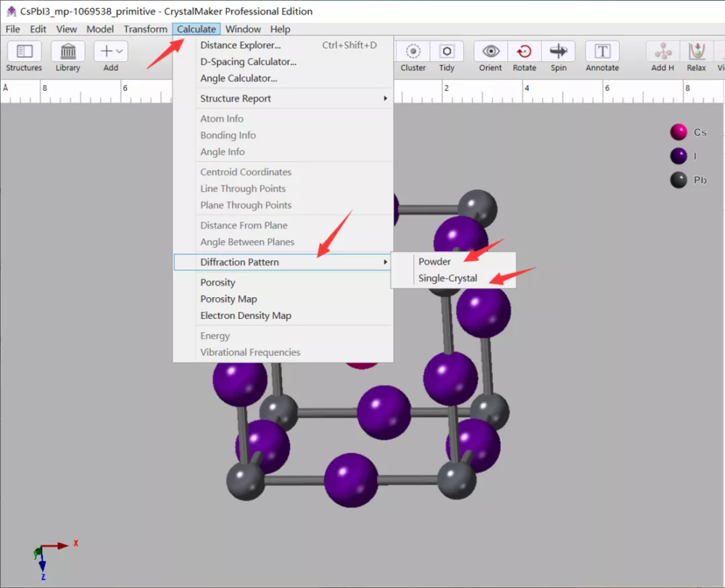This screenshot has width=725, height=588.
Task: Open the Structures panel icon
Action: coord(24,51)
